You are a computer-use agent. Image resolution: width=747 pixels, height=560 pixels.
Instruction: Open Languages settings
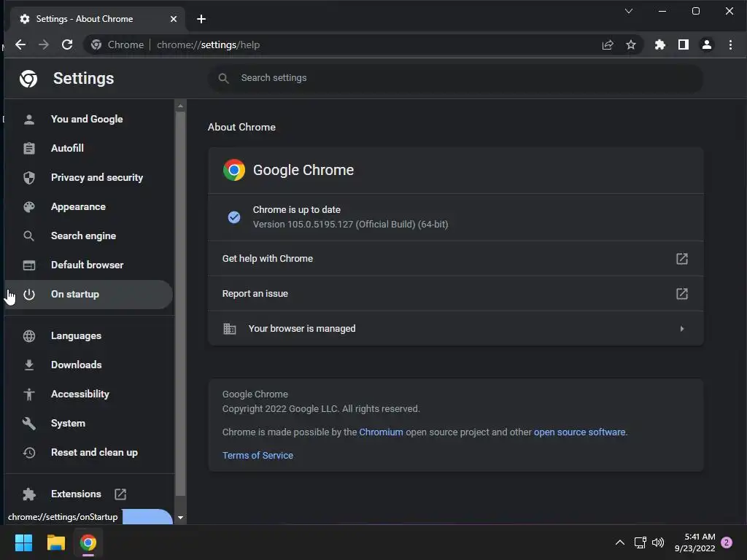88,335
